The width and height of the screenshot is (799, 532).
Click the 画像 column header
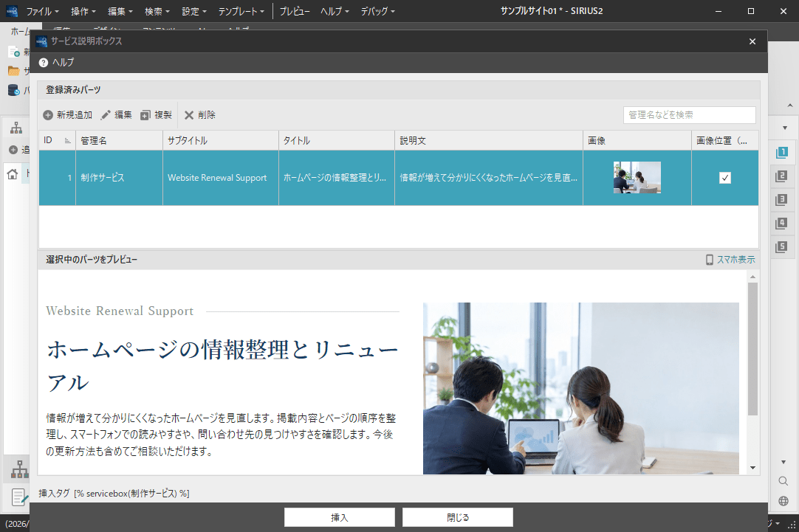(637, 140)
